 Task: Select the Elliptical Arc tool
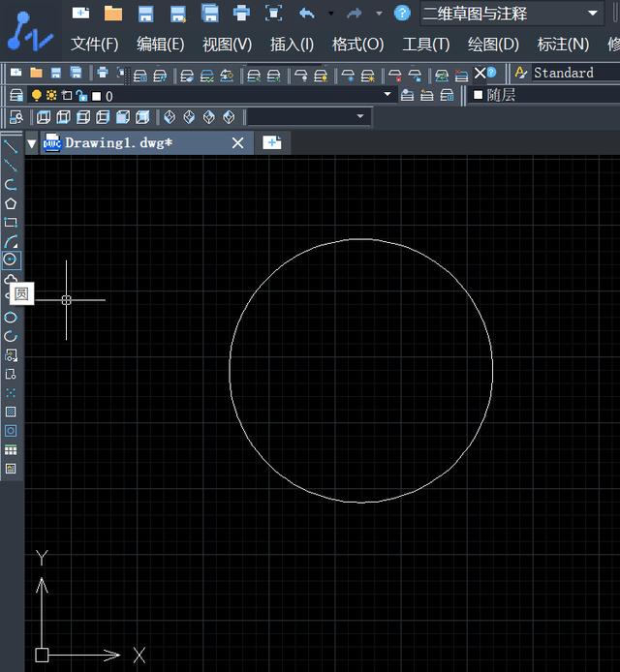pyautogui.click(x=11, y=336)
